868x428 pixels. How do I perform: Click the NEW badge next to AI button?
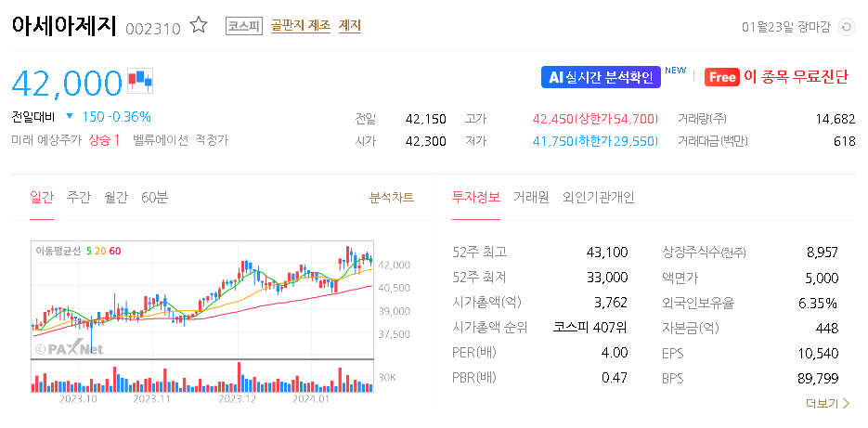coord(675,71)
